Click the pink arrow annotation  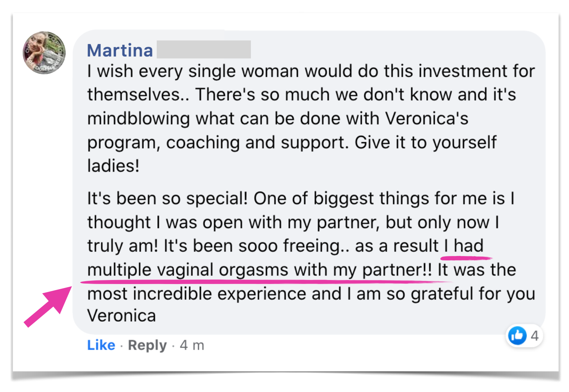(47, 306)
